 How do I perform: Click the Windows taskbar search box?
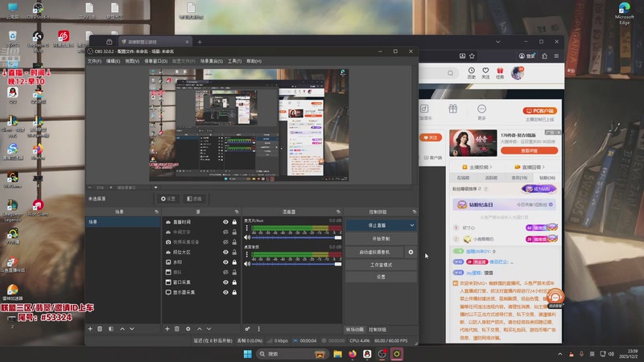[x=291, y=354]
